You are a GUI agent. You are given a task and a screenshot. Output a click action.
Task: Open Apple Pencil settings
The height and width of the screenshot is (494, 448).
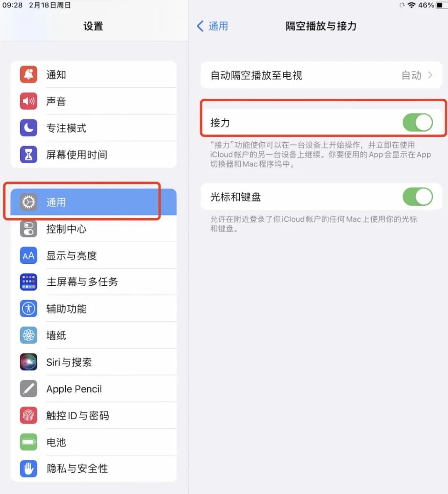(x=94, y=389)
